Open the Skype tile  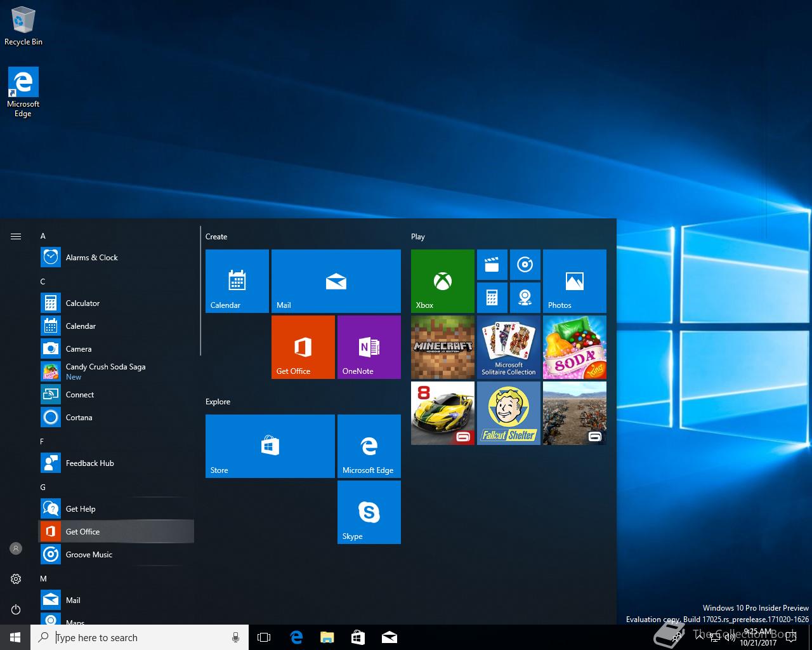pos(369,512)
